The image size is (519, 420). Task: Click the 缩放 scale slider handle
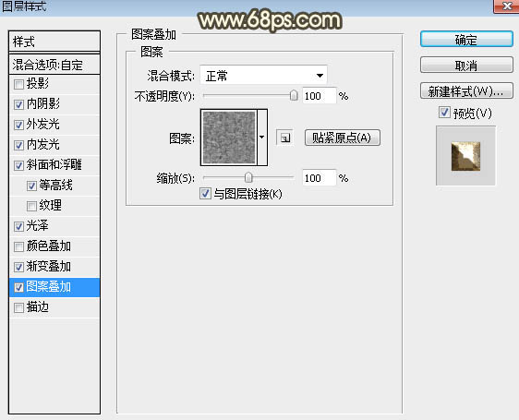click(x=248, y=177)
